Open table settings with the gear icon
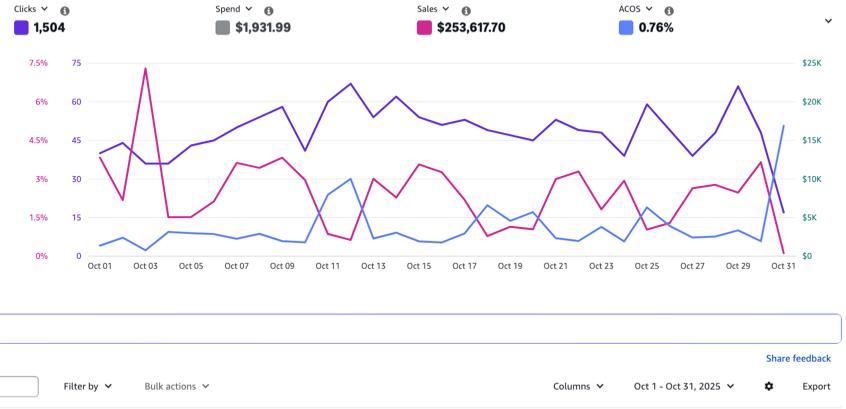This screenshot has width=846, height=409. 768,386
